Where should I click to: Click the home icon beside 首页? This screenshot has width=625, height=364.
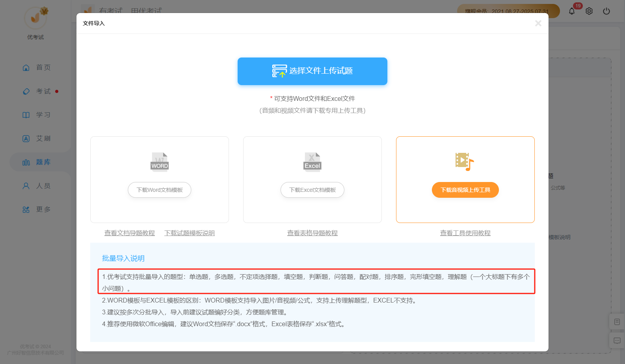coord(26,68)
